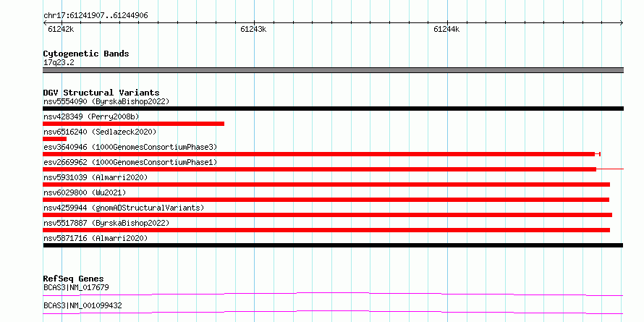Click the red bar of nsv5931039
The height and width of the screenshot is (322, 644).
(x=326, y=185)
